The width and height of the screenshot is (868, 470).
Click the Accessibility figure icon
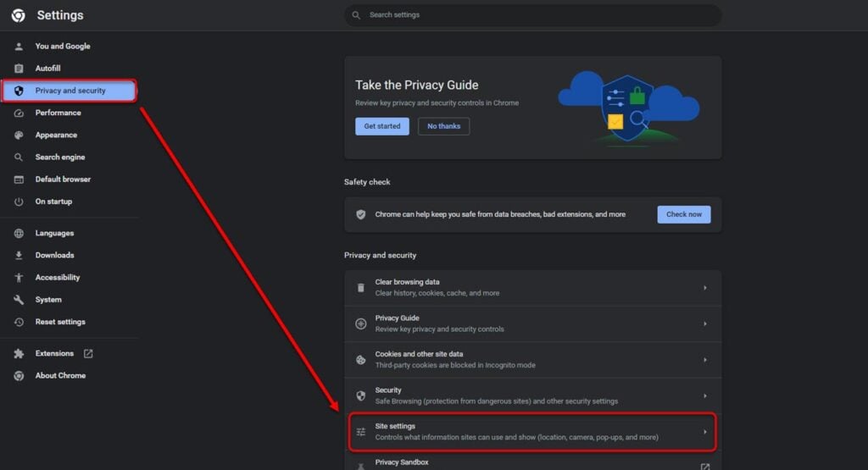point(19,278)
